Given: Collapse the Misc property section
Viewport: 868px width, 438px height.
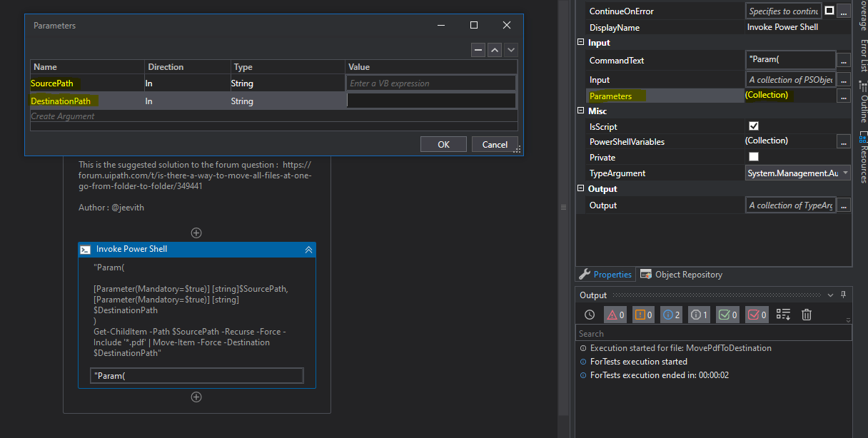Looking at the screenshot, I should coord(581,111).
